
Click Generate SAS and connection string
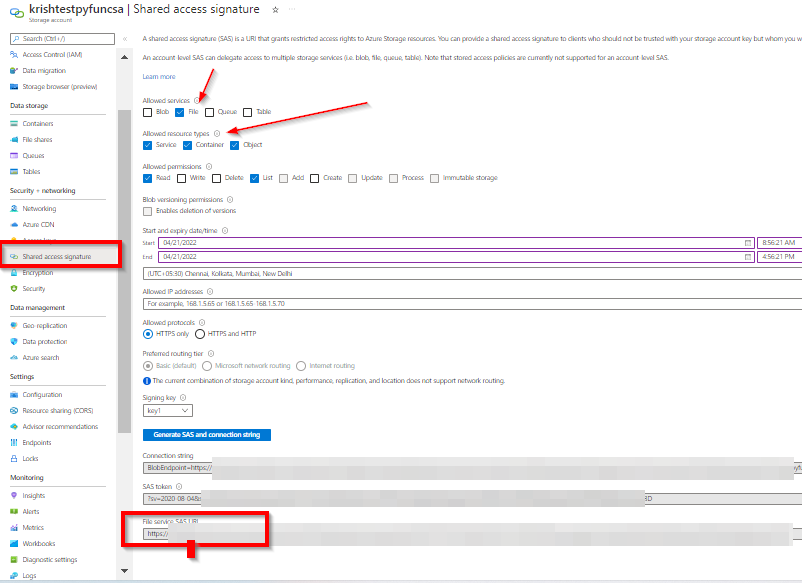click(x=207, y=435)
